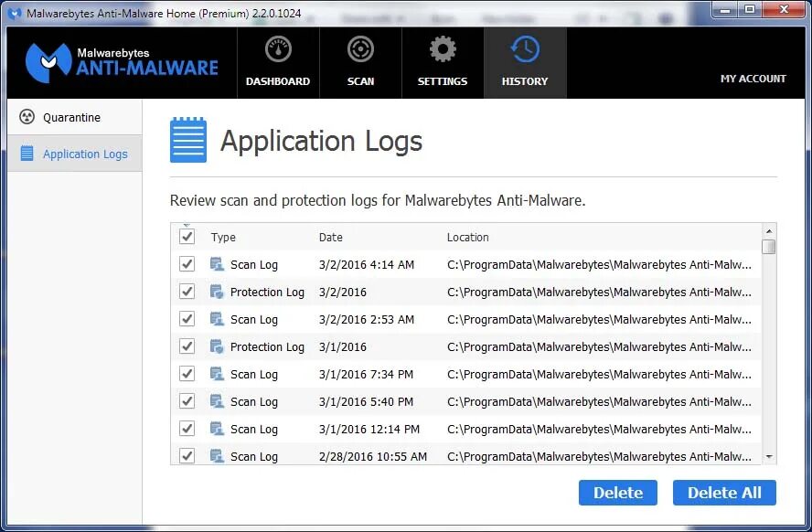The width and height of the screenshot is (812, 532).
Task: Uncheck the Scan Log 3/1/2016 12:14 PM checkbox
Action: coord(187,429)
